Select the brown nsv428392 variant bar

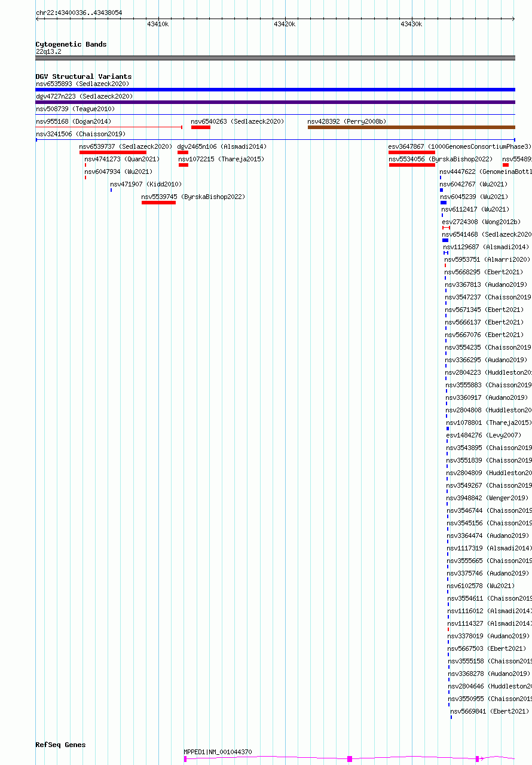click(x=411, y=127)
